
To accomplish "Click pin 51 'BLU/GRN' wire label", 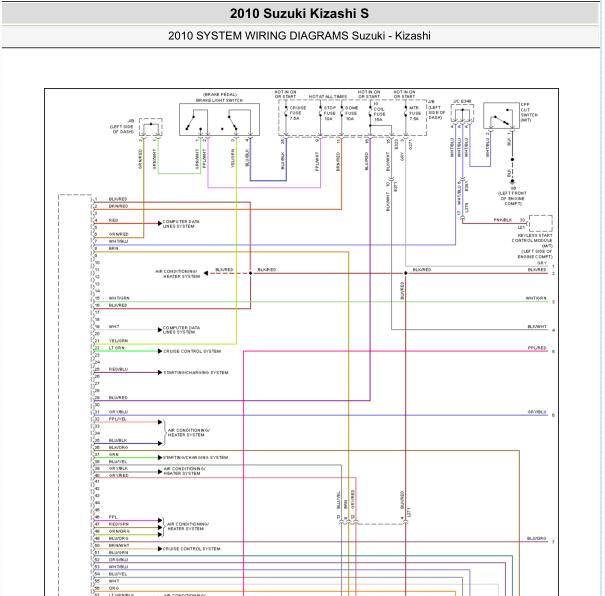I will (x=118, y=552).
